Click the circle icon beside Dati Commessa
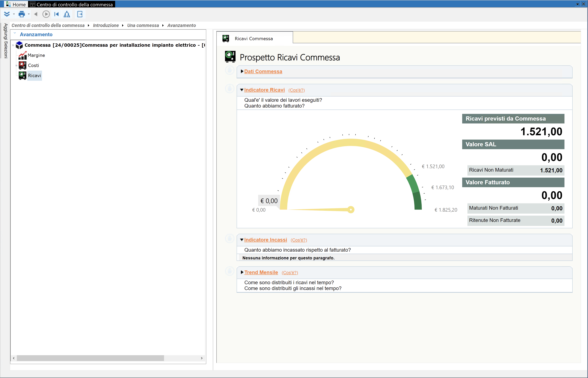588x378 pixels. (230, 70)
